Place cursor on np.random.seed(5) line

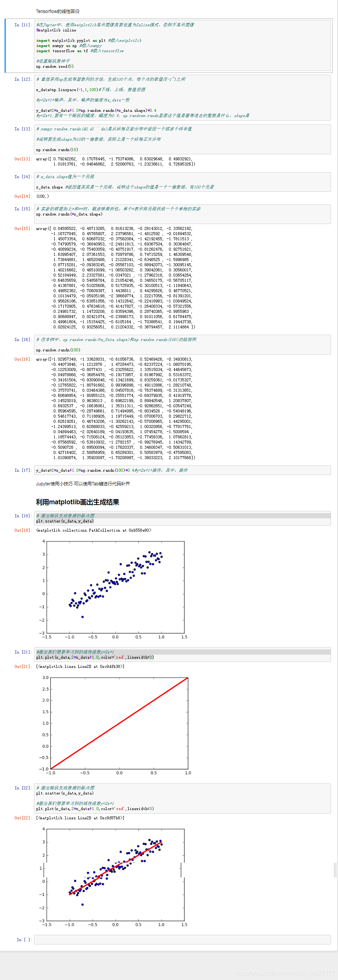pos(55,66)
